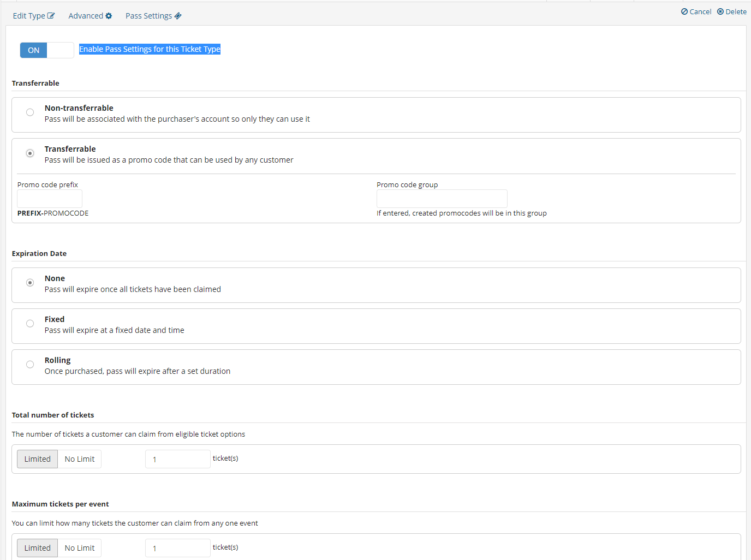Open the Advanced tab

[90, 16]
